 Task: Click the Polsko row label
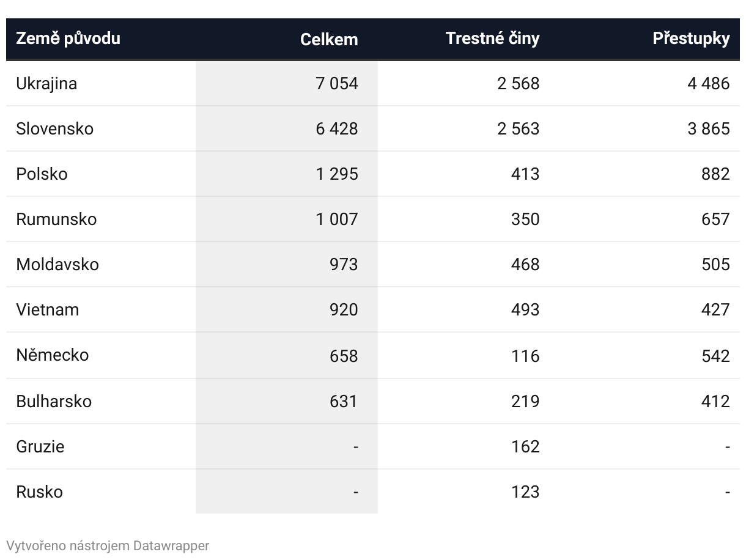(42, 174)
